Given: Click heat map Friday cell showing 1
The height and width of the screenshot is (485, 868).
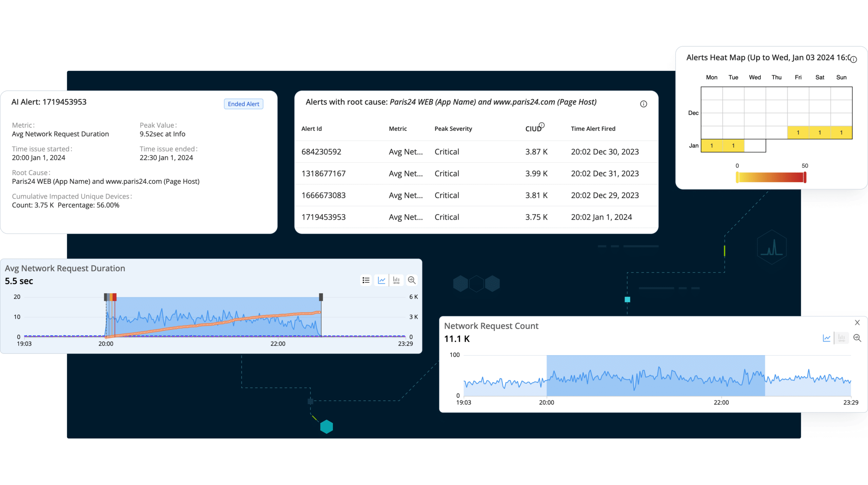Looking at the screenshot, I should tap(798, 133).
